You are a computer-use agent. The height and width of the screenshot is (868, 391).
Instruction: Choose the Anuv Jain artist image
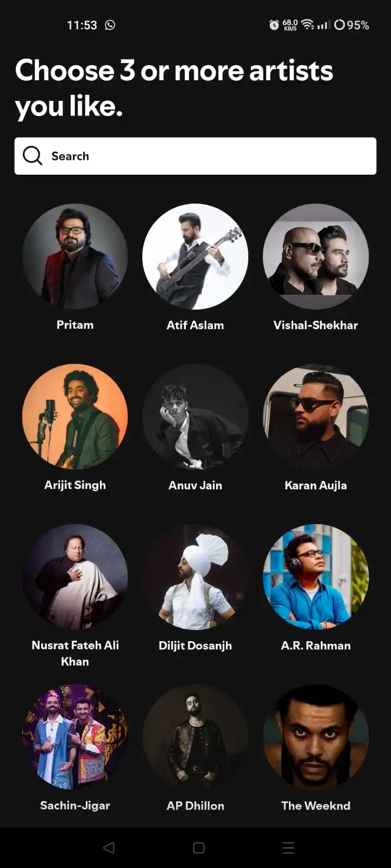195,417
